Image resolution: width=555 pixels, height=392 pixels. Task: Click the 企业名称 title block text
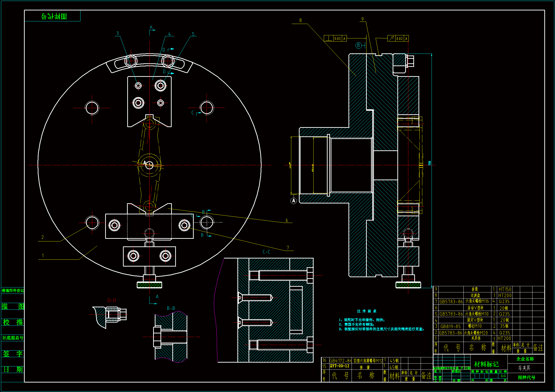pyautogui.click(x=525, y=359)
